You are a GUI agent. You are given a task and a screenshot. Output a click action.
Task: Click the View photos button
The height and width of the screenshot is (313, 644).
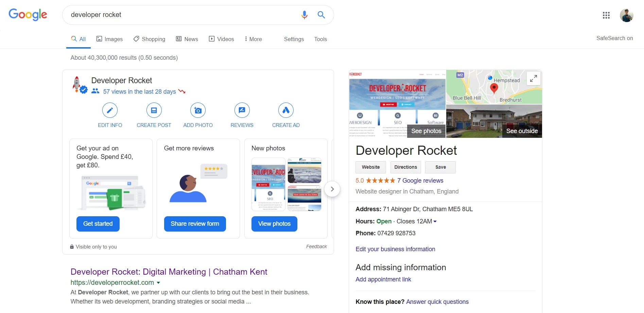pyautogui.click(x=274, y=224)
